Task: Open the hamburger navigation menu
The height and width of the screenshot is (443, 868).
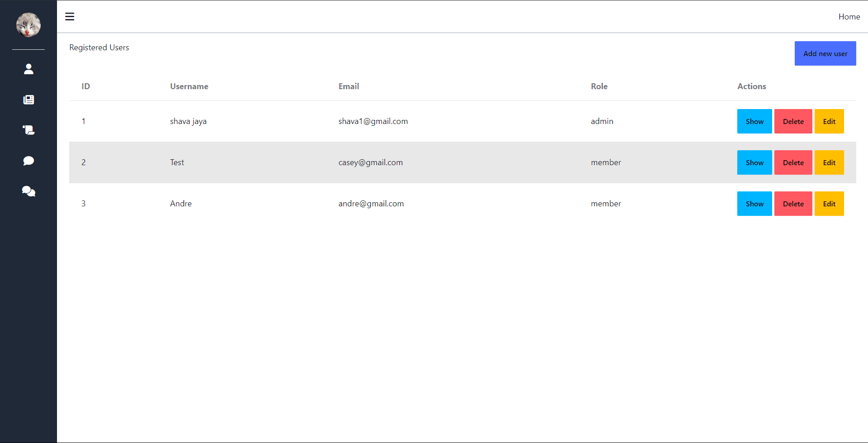Action: 70,16
